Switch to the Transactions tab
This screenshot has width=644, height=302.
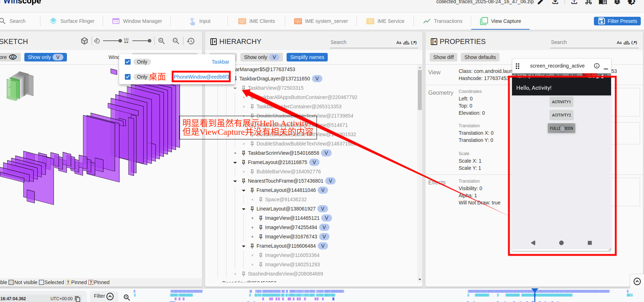coord(443,21)
